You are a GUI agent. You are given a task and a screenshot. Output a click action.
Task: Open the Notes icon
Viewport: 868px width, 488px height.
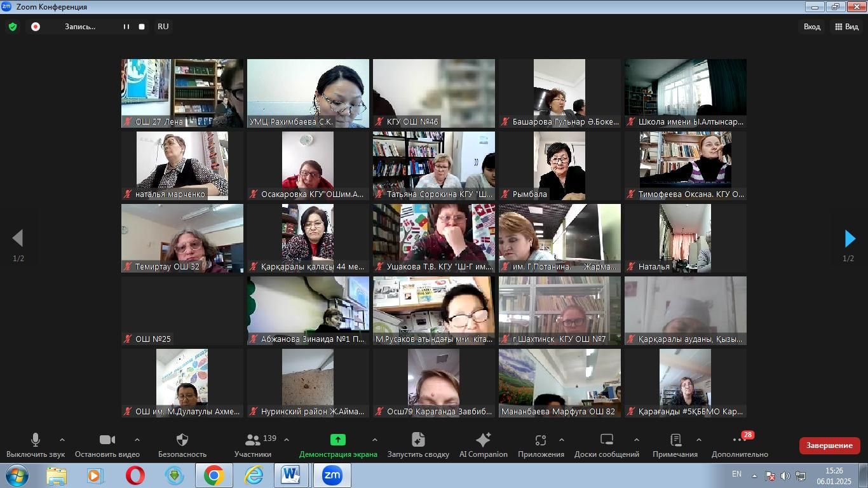point(675,440)
